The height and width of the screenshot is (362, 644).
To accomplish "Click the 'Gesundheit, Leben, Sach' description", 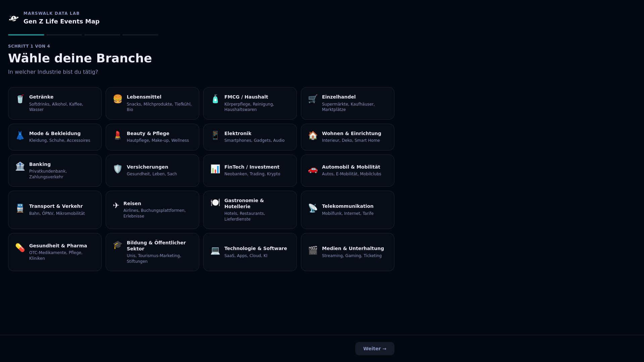I will coord(152,174).
